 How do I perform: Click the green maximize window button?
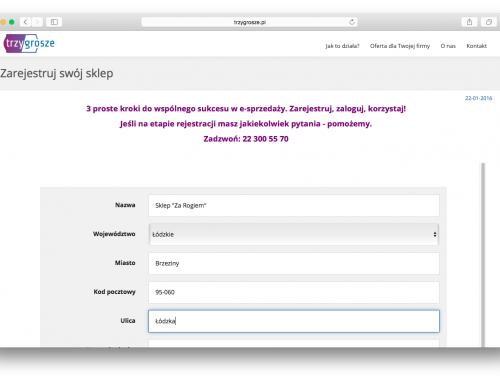12,22
